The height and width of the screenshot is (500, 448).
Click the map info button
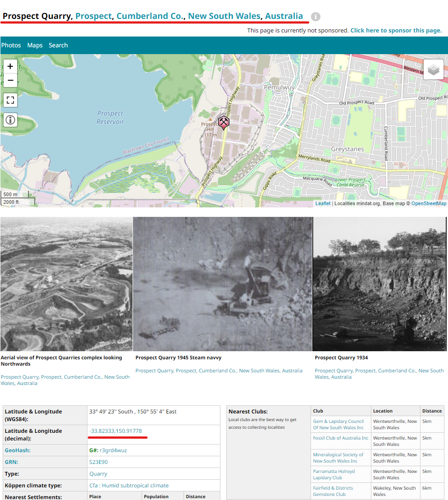pos(10,120)
